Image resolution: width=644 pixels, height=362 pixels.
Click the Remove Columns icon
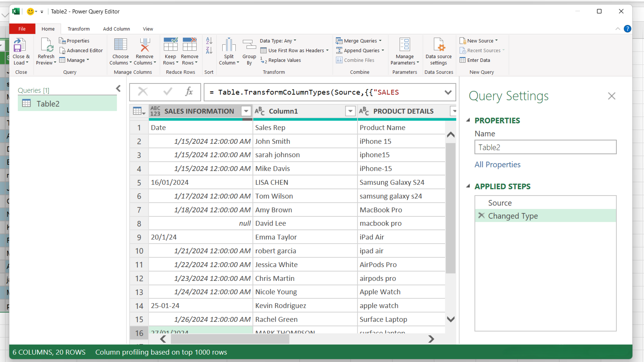coord(145,45)
